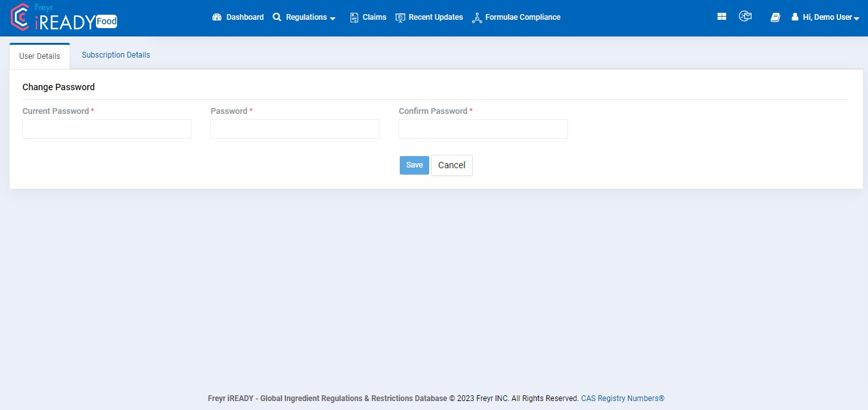Focus the Current Password field
868x410 pixels.
107,129
